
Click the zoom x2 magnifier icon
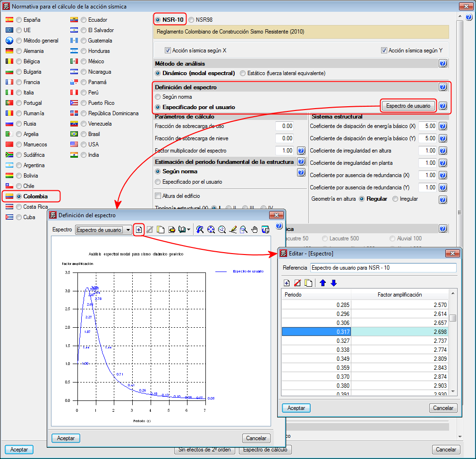[222, 230]
